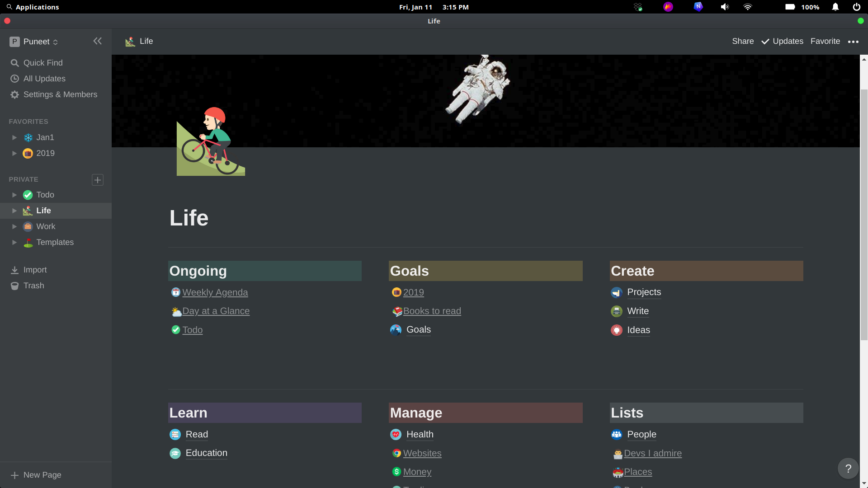Expand the Todo page tree arrow
The height and width of the screenshot is (488, 868).
(x=14, y=195)
